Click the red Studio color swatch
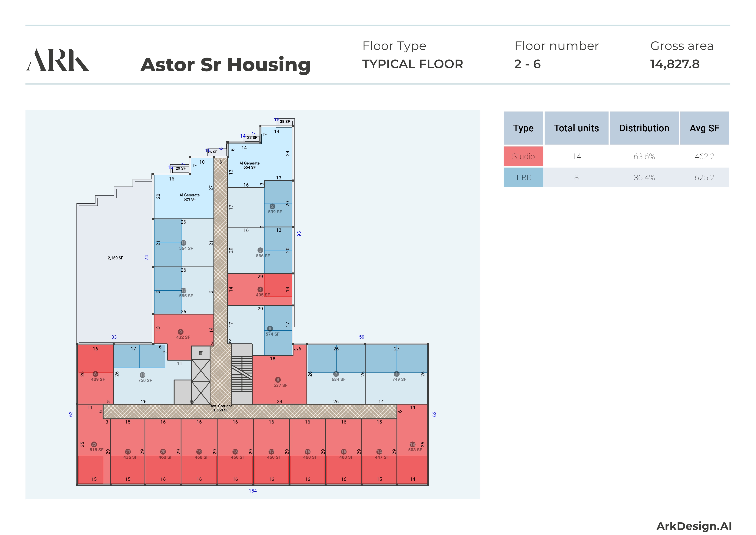 (x=523, y=157)
